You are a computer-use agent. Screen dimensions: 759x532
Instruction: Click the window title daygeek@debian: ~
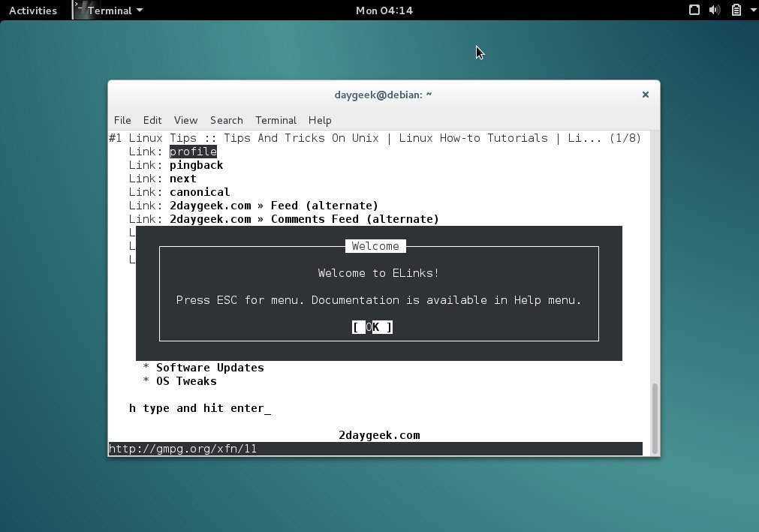[x=383, y=95]
